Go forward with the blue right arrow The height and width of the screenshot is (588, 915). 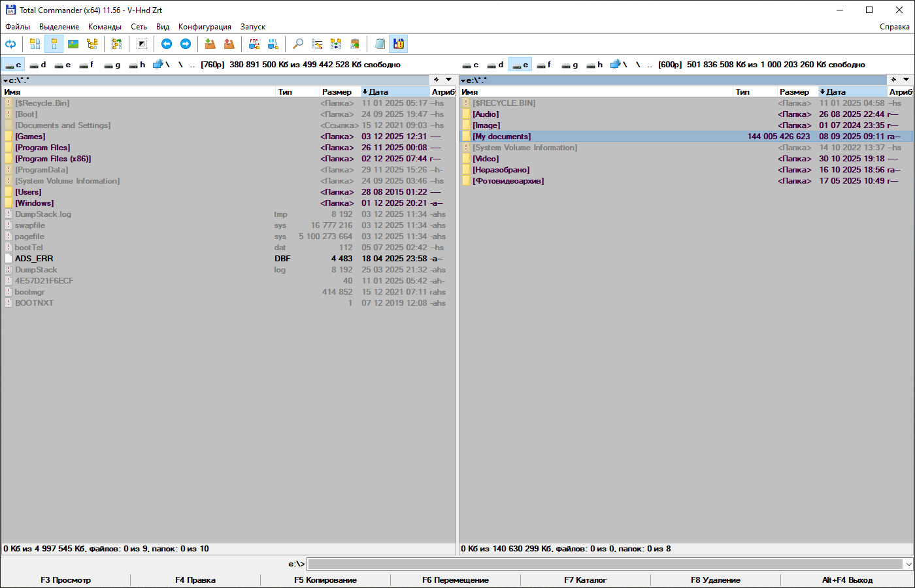(186, 44)
